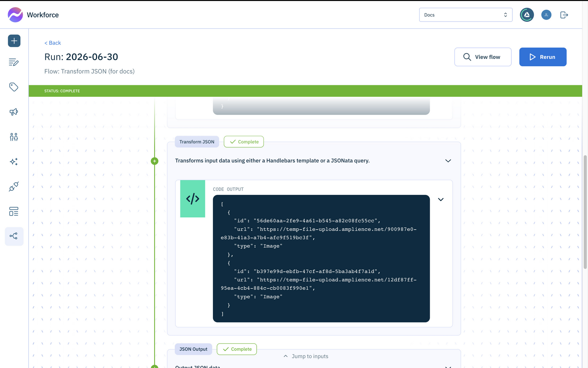Viewport: 588px width, 368px height.
Task: Click the CODE OUTPUT label
Action: [x=228, y=189]
